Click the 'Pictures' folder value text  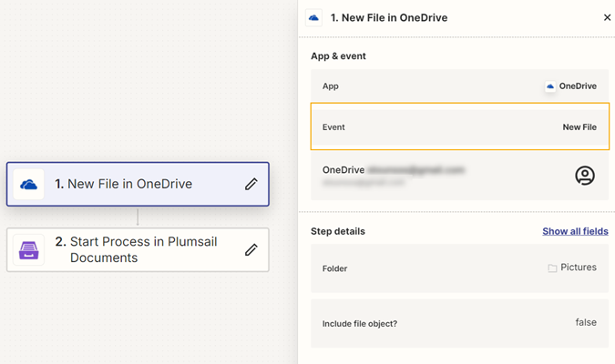pos(579,268)
